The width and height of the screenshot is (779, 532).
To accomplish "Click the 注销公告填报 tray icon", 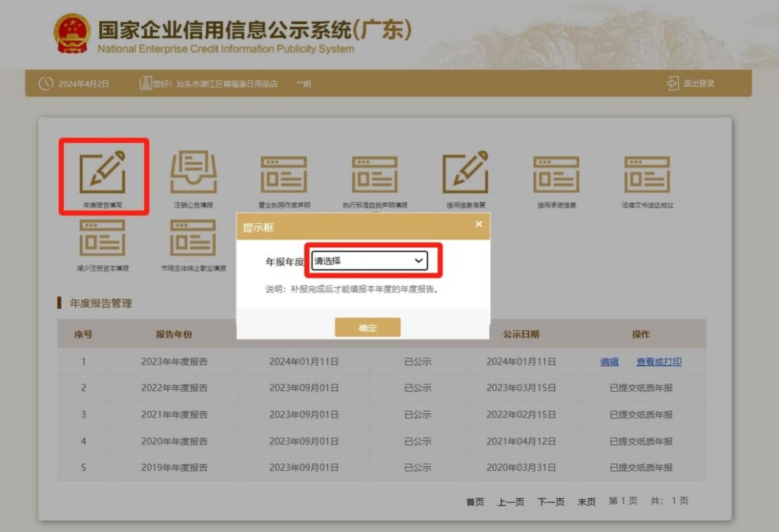I will 193,173.
